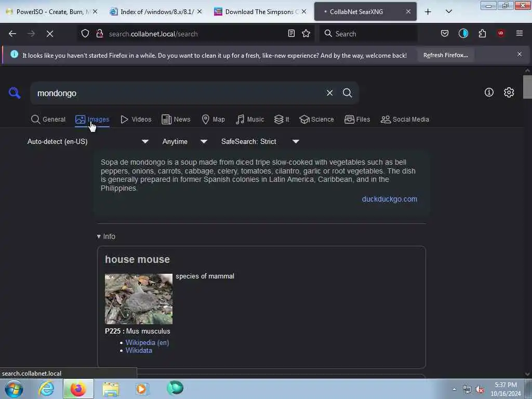532x399 pixels.
Task: Switch to the Images category
Action: click(x=92, y=119)
